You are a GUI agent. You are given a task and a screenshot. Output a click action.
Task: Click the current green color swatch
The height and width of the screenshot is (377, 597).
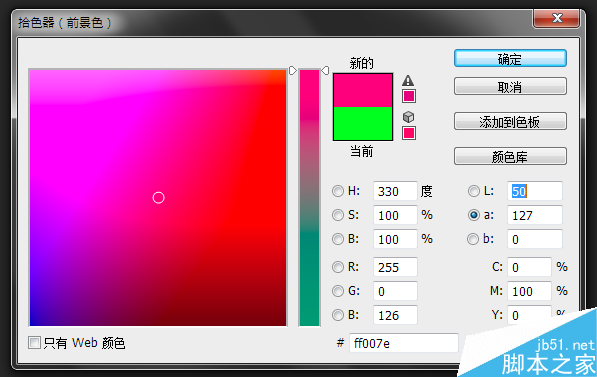(x=363, y=123)
